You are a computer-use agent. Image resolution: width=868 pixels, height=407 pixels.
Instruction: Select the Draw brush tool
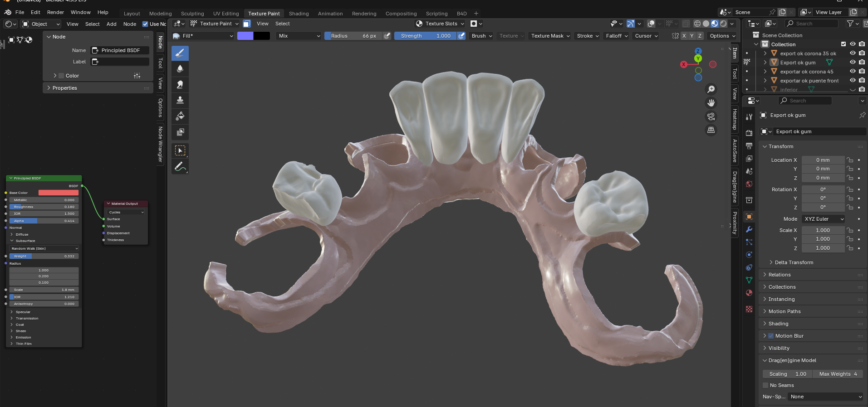(180, 53)
